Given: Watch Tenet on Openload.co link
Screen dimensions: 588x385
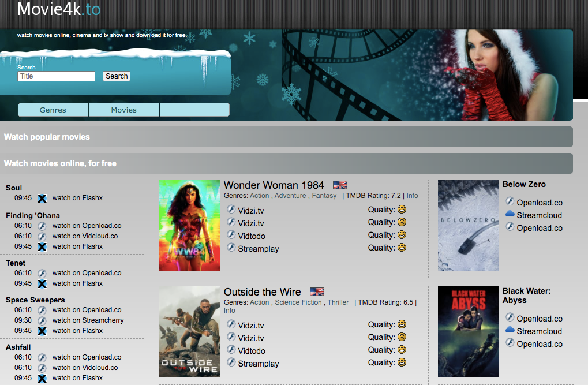Looking at the screenshot, I should [87, 273].
